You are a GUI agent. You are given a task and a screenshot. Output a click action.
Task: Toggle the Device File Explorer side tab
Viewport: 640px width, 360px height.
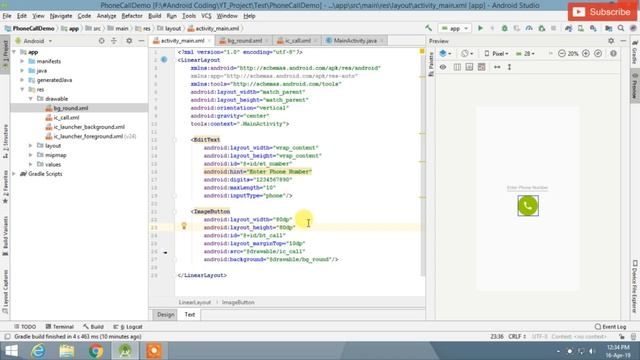click(635, 287)
